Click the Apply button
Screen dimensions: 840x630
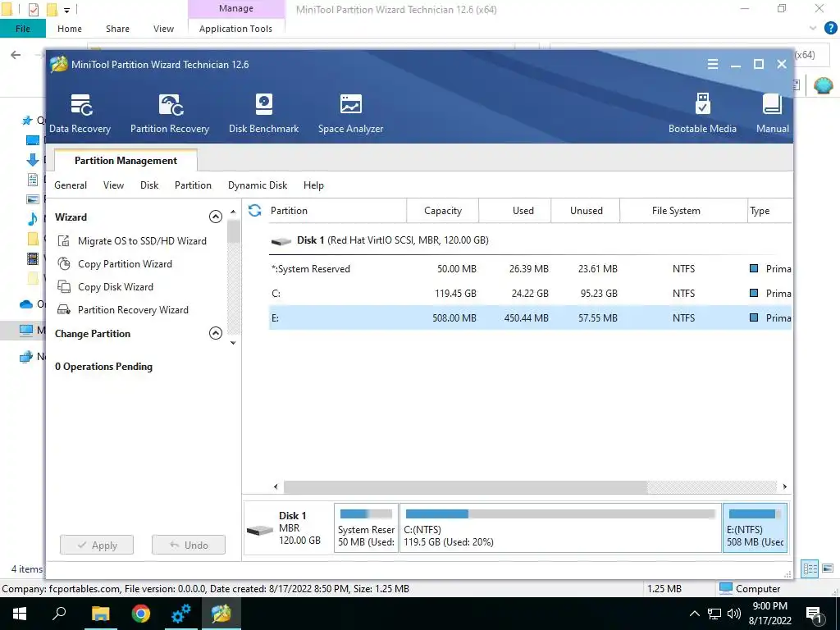(97, 546)
